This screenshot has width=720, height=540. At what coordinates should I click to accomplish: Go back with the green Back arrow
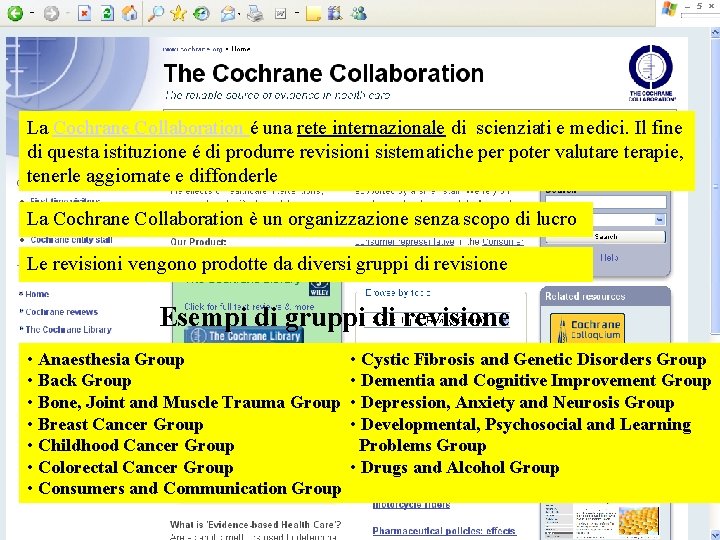(15, 13)
